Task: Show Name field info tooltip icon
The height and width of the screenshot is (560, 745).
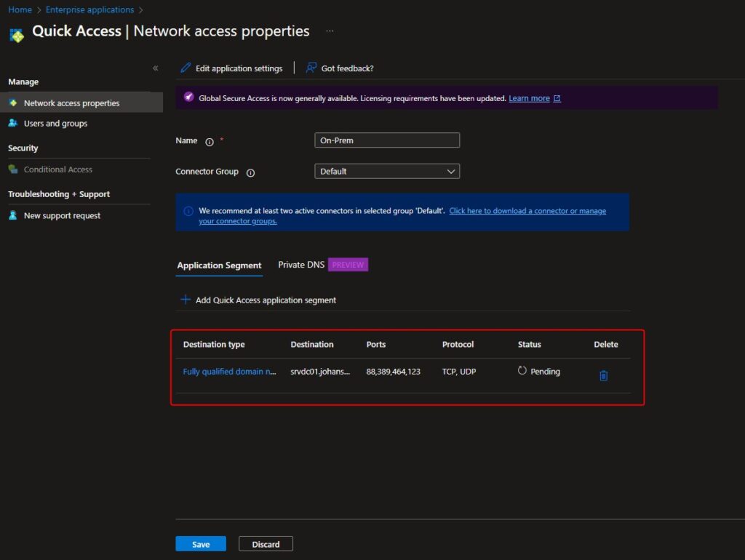Action: [209, 142]
